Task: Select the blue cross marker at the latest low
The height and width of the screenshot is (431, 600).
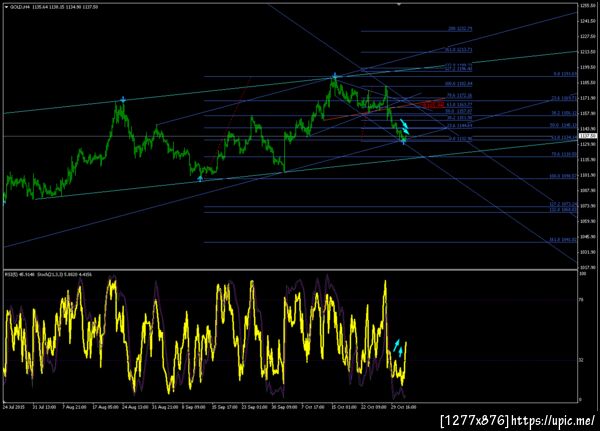Action: [403, 142]
